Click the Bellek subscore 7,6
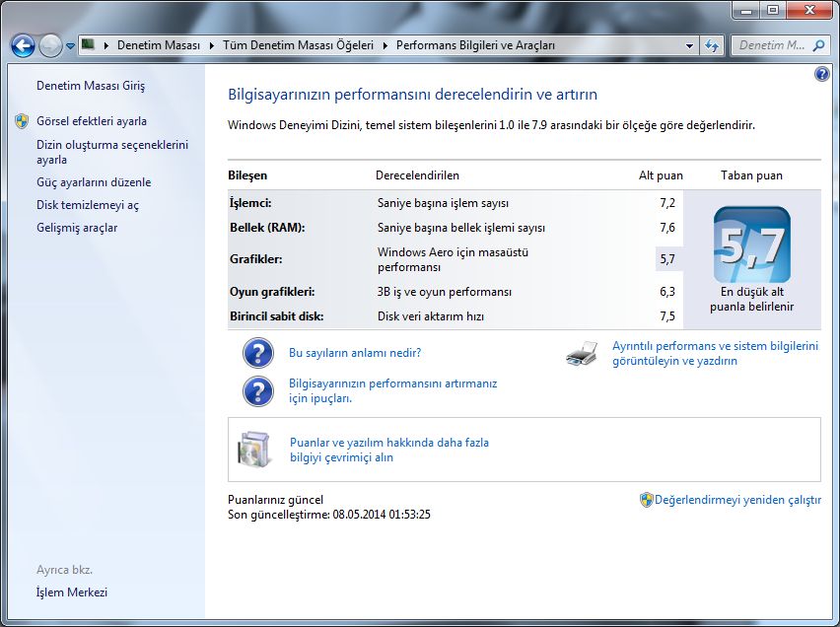Screen dimensions: 840x627 pyautogui.click(x=667, y=228)
